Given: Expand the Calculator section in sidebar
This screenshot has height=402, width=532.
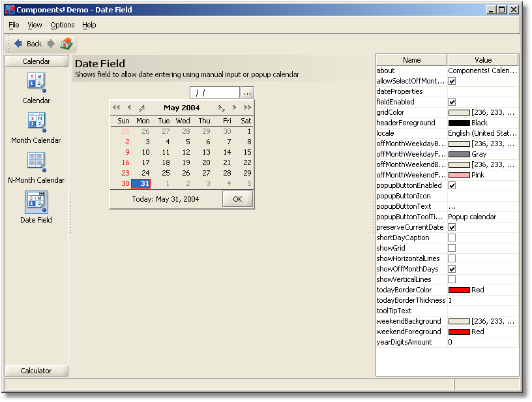Looking at the screenshot, I should [x=37, y=371].
